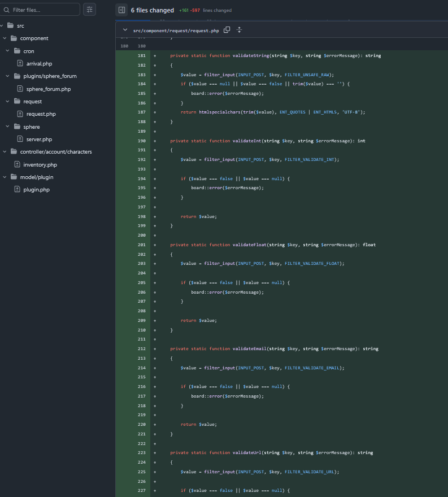Click the controller/account/characters folder icon
This screenshot has height=497, width=448.
[x=14, y=151]
